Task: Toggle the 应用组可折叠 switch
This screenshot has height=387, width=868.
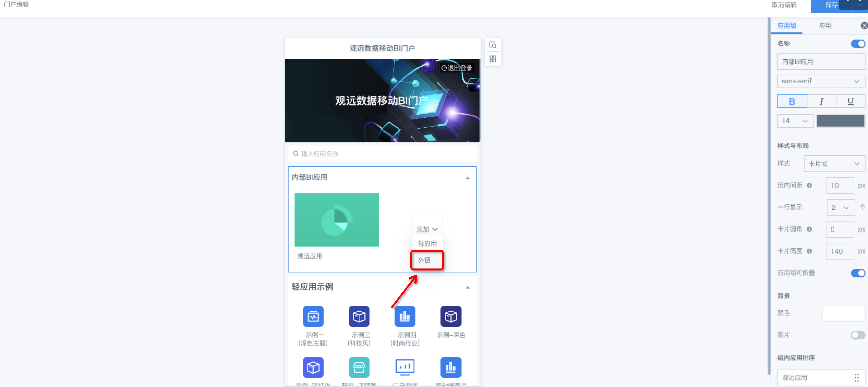Action: coord(857,273)
